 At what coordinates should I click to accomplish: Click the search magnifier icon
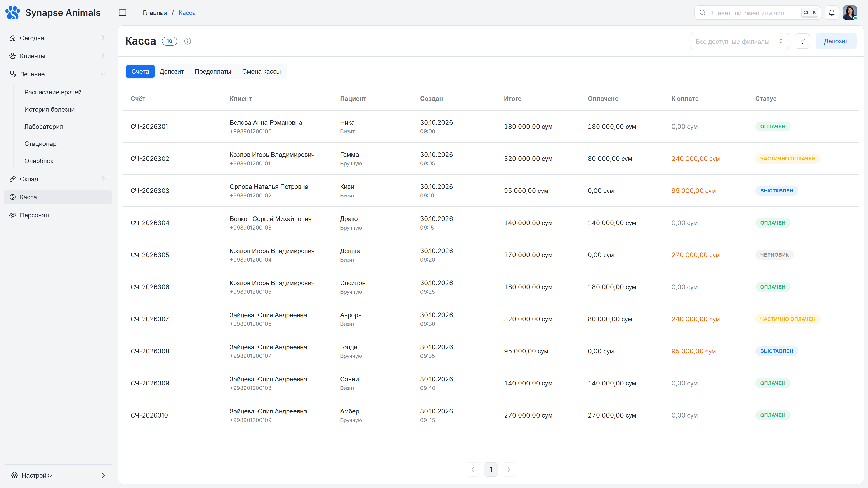coord(703,13)
